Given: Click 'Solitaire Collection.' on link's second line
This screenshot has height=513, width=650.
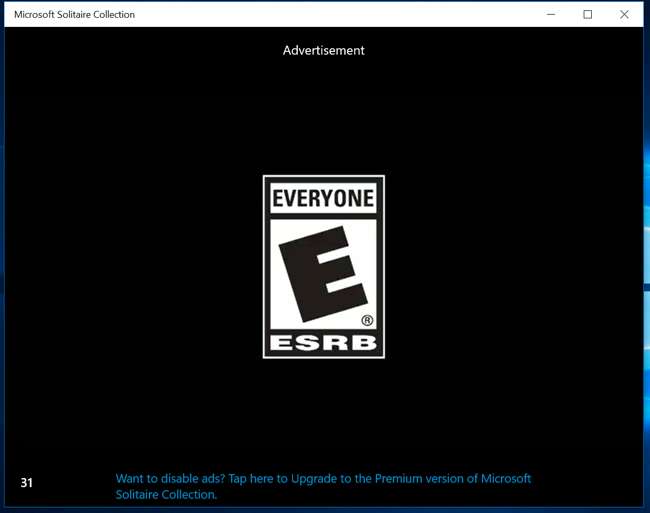Looking at the screenshot, I should tap(166, 495).
